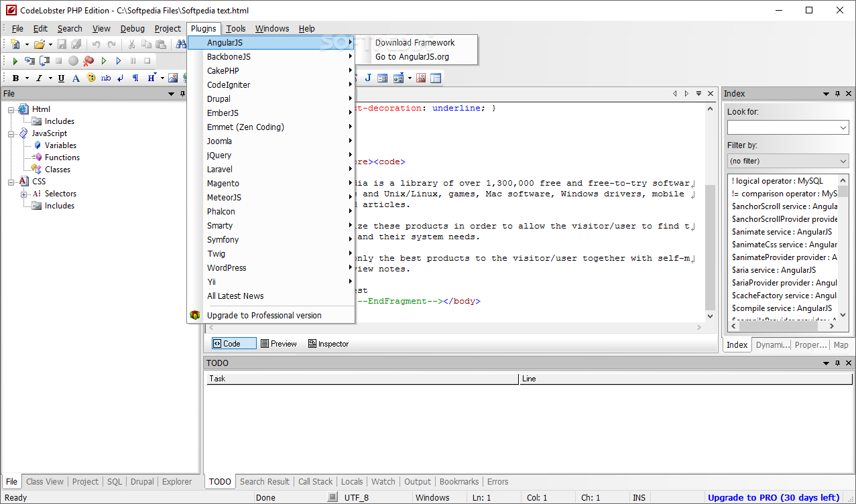Click the Save floppy disk icon
Image resolution: width=856 pixels, height=504 pixels.
pos(62,44)
